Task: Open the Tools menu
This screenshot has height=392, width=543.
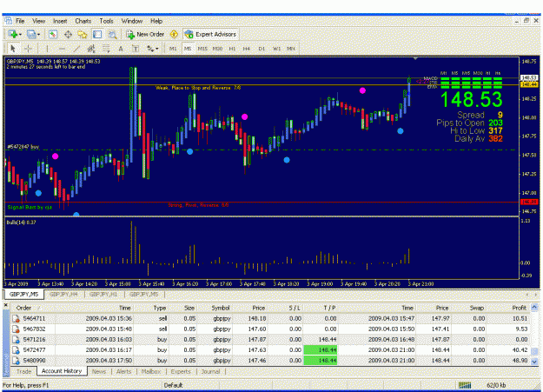Action: point(106,21)
